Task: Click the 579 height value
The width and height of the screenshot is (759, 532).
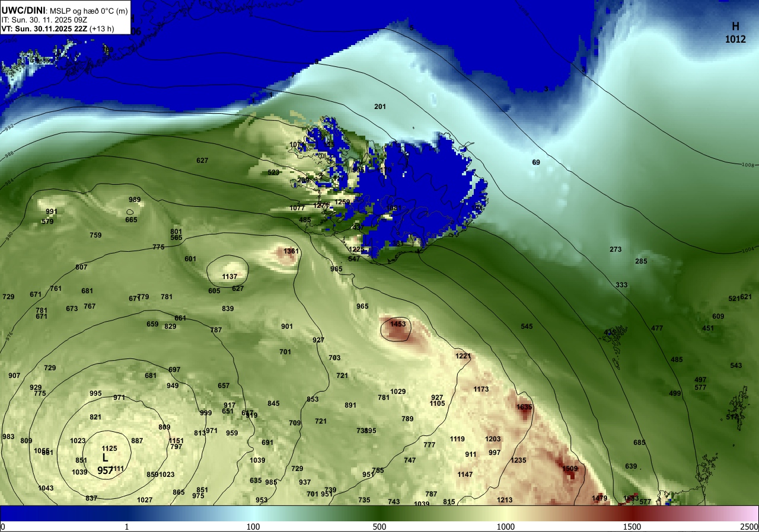Action: pos(47,222)
